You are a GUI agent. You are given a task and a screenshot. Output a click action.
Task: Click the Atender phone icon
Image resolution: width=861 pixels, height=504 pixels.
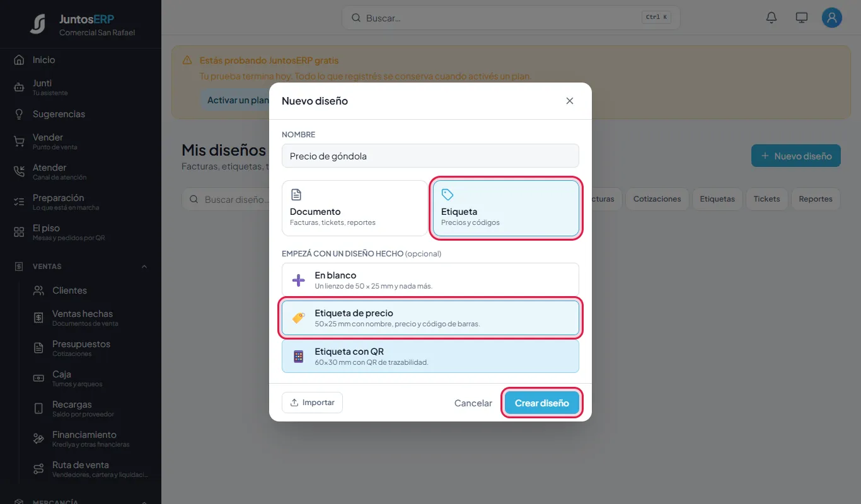coord(19,172)
